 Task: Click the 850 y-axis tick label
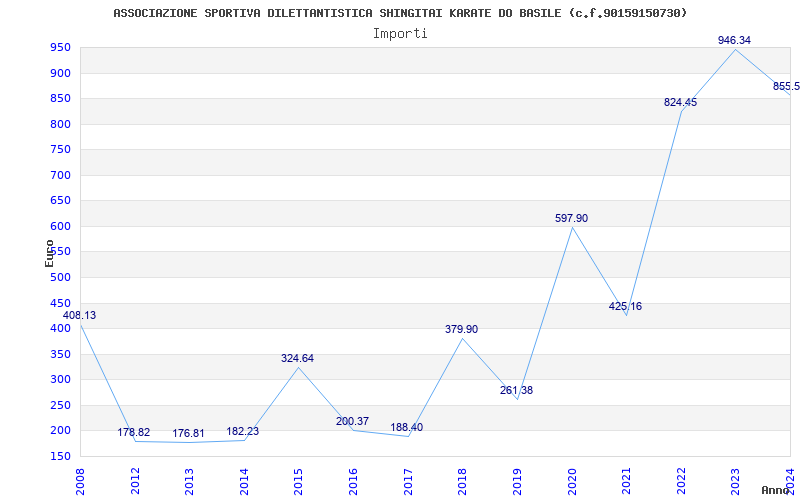[x=60, y=99]
